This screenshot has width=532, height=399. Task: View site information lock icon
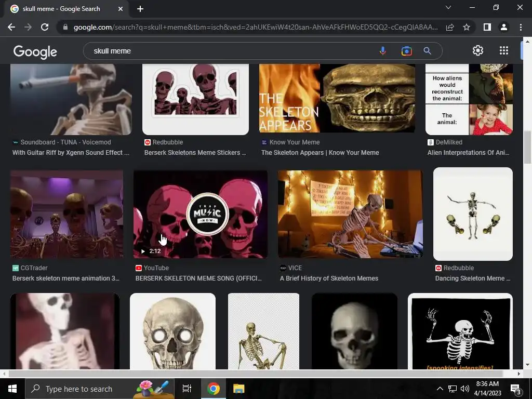coord(65,27)
